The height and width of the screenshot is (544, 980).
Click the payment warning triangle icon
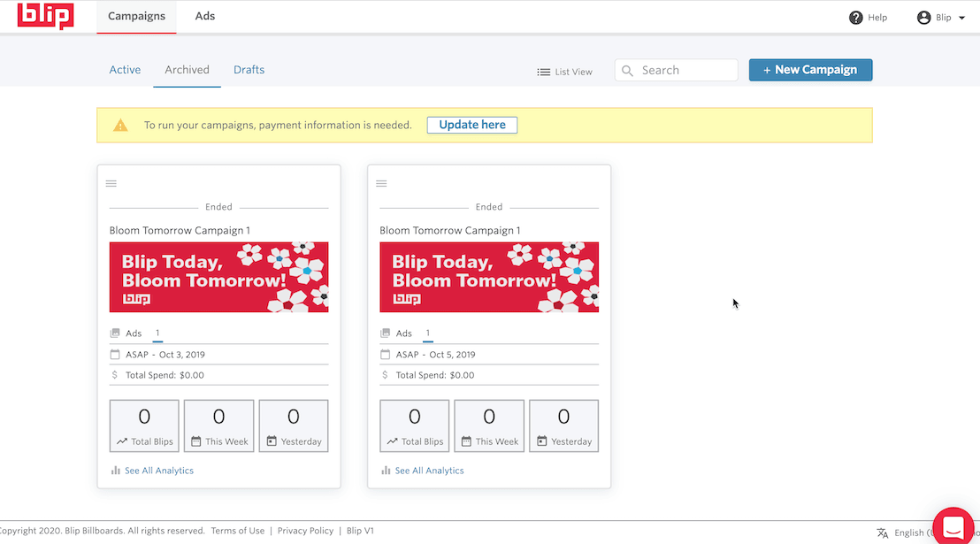point(120,125)
